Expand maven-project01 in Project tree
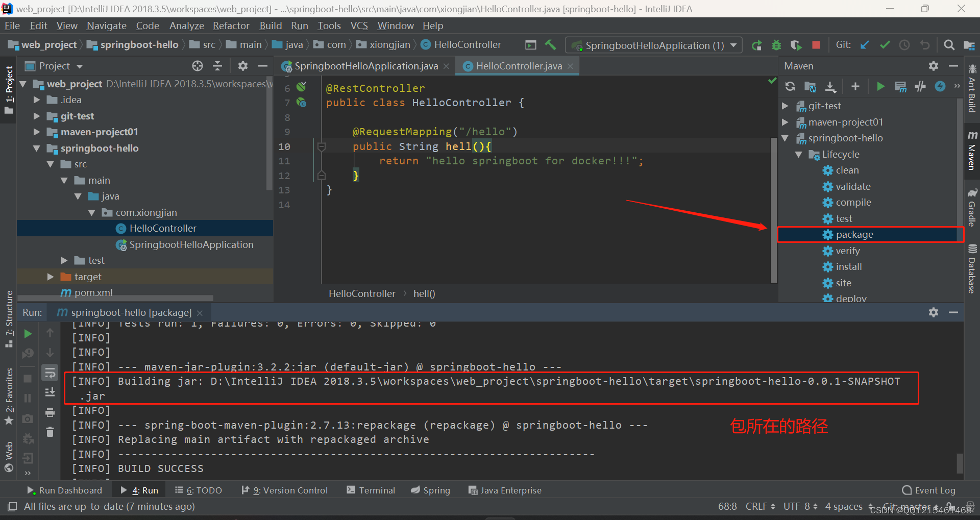The width and height of the screenshot is (980, 520). pos(37,132)
